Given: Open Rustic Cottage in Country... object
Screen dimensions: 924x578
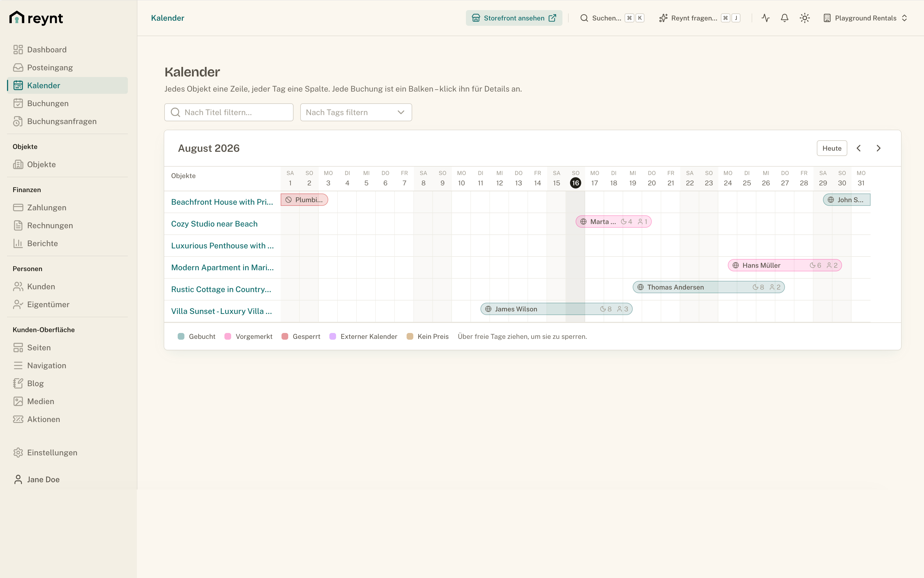Looking at the screenshot, I should click(x=221, y=289).
